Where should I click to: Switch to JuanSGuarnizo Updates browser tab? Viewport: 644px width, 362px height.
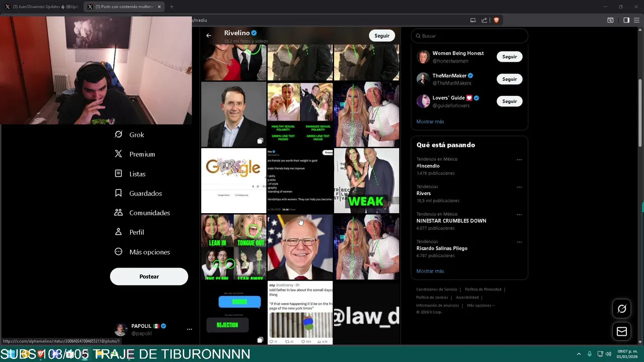coord(42,7)
